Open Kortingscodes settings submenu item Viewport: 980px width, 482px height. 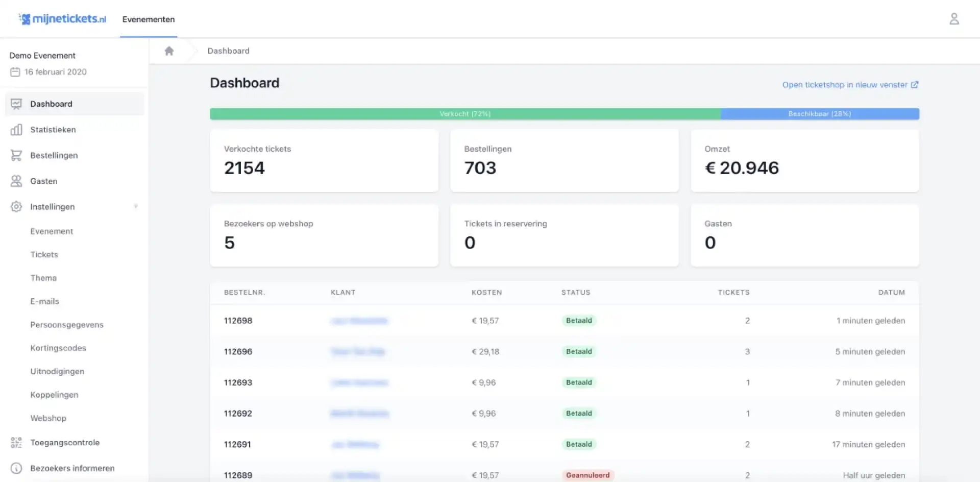coord(58,348)
